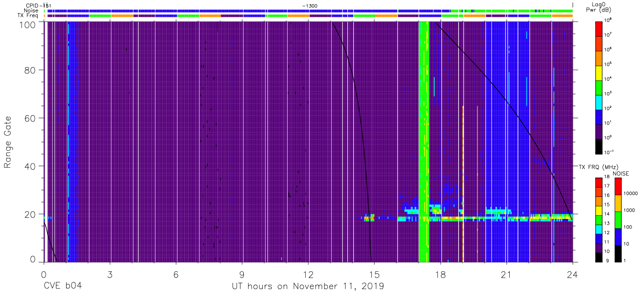Click the thin orange vertical line before 20 UT
The image size is (644, 297).
coord(477,183)
